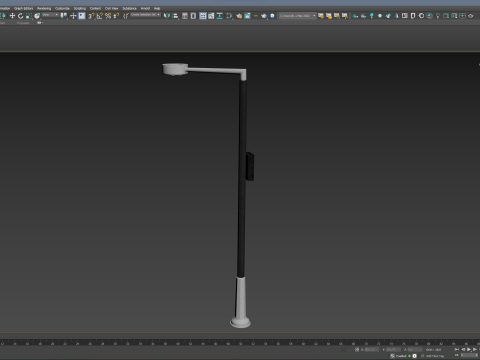Go to the start of the animation
Image resolution: width=480 pixels, height=360 pixels.
(457, 349)
